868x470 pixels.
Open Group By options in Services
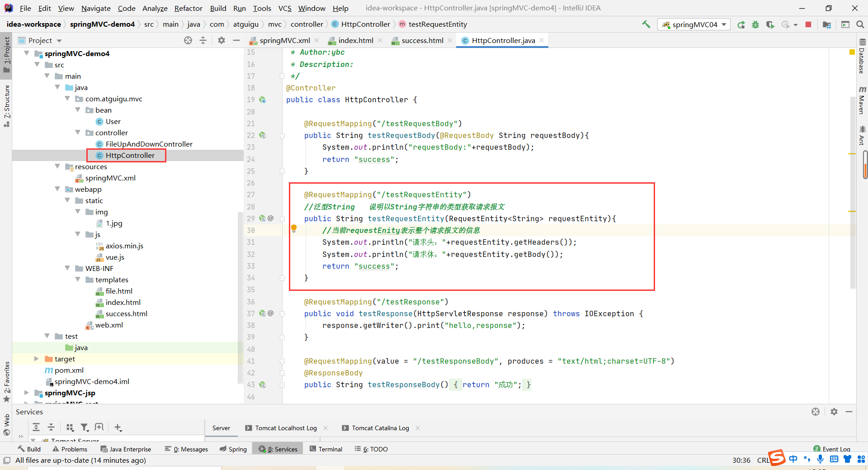click(x=70, y=427)
